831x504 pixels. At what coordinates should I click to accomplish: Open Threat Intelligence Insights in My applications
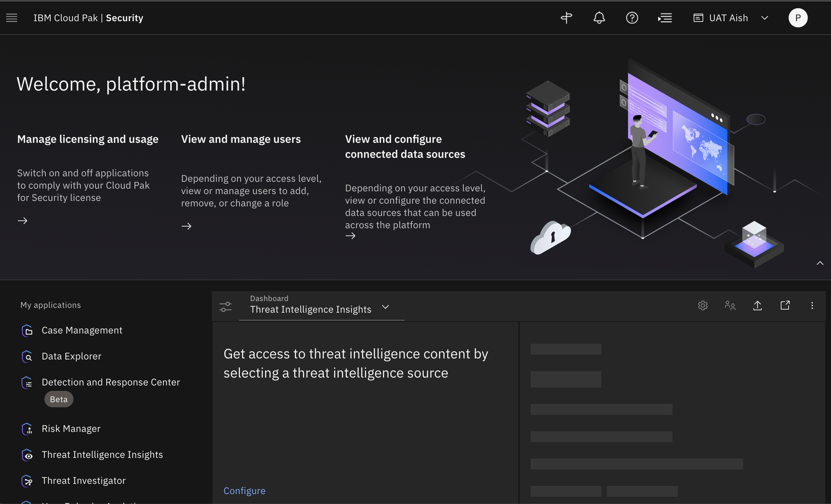click(102, 455)
